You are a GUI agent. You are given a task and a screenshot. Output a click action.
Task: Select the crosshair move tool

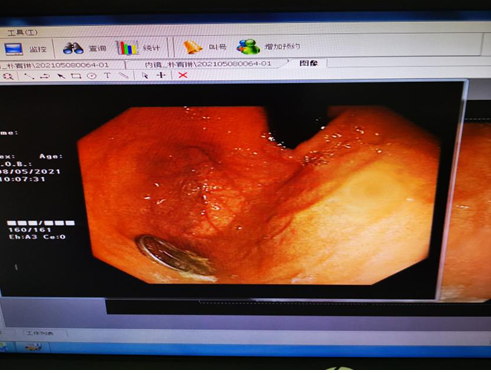(x=161, y=75)
